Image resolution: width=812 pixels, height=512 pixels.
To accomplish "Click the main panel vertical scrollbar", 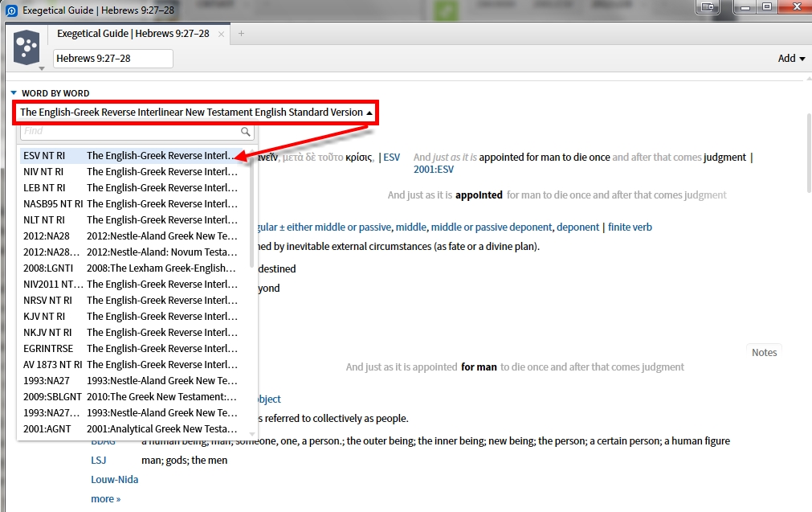I will coord(809,153).
